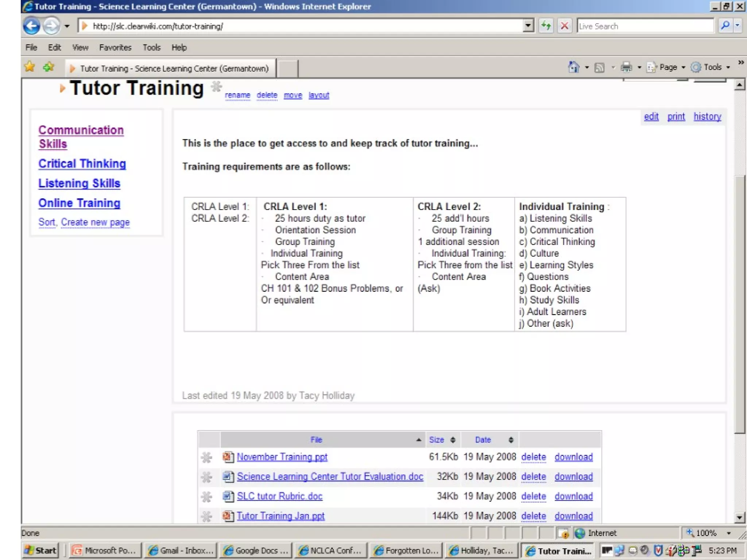Open the Favorites menu

115,47
